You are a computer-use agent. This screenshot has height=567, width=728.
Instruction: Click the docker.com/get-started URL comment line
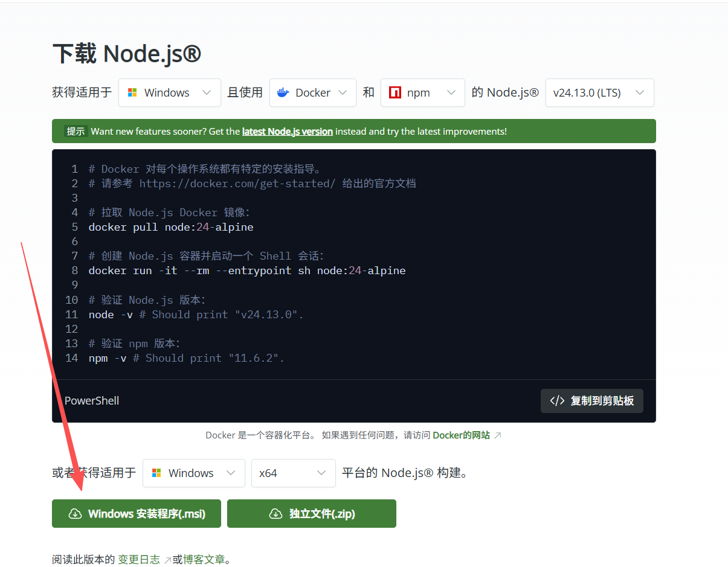coord(252,184)
